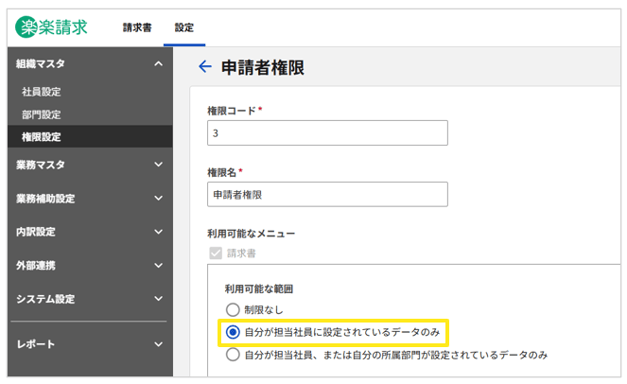Open 社員設定 in the sidebar
The image size is (627, 384).
pyautogui.click(x=41, y=92)
